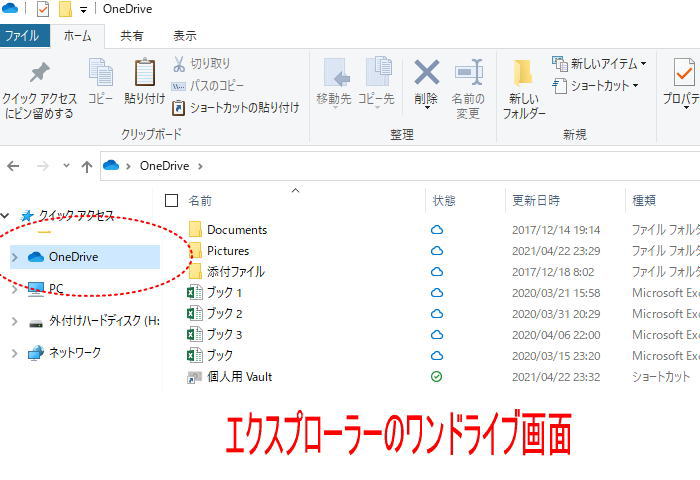Select Excel file ブック 3
700x480 pixels.
pos(224,335)
